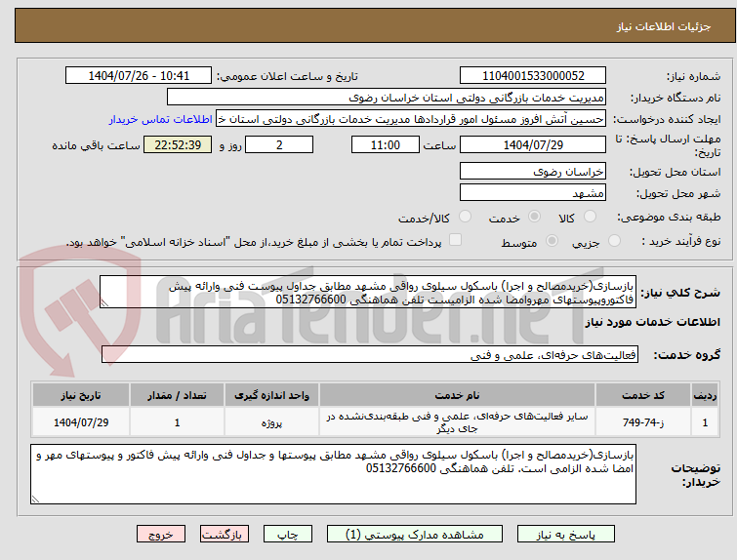The height and width of the screenshot is (560, 737).
Task: Click the days remaining field showing 2
Action: click(279, 144)
